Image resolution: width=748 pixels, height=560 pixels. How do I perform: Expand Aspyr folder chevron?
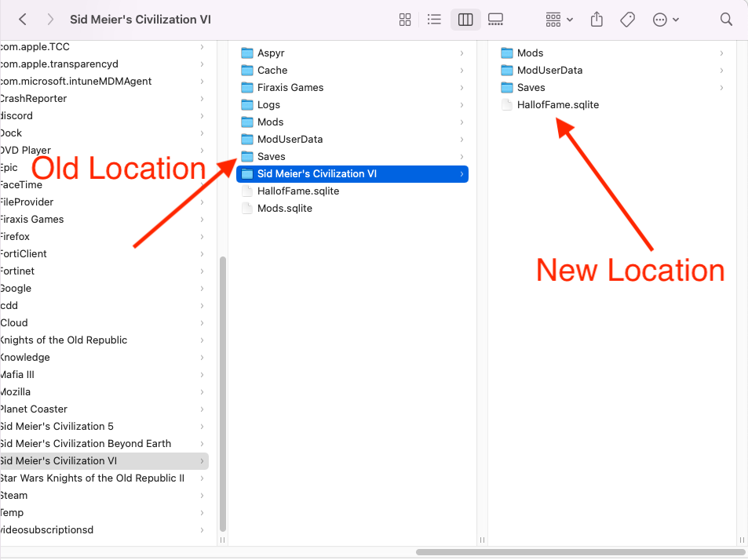tap(462, 53)
